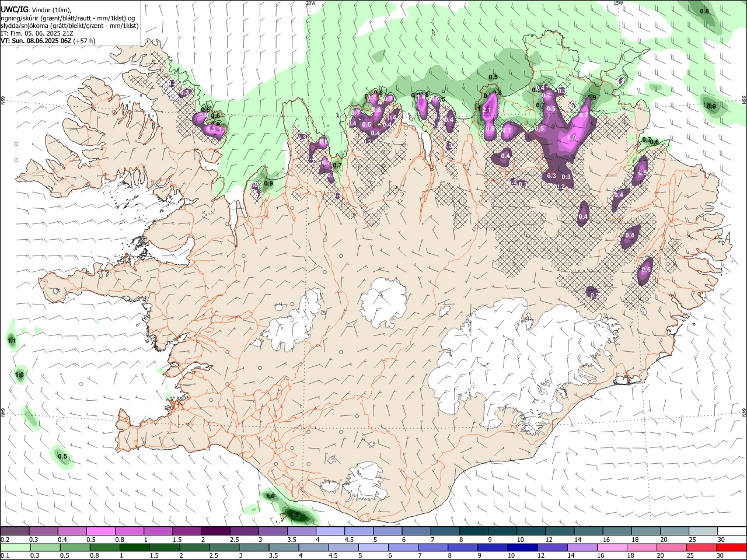Click the '1.1' rain value off the west coast

click(12, 340)
